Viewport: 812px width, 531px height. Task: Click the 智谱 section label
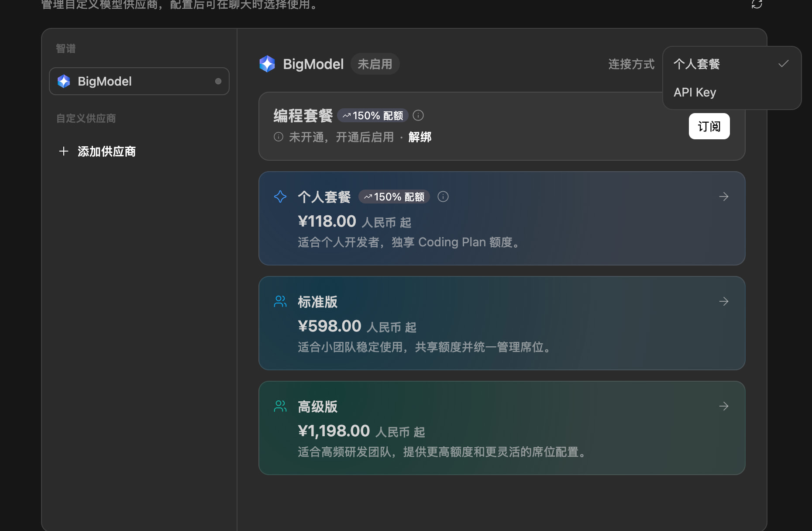(66, 48)
